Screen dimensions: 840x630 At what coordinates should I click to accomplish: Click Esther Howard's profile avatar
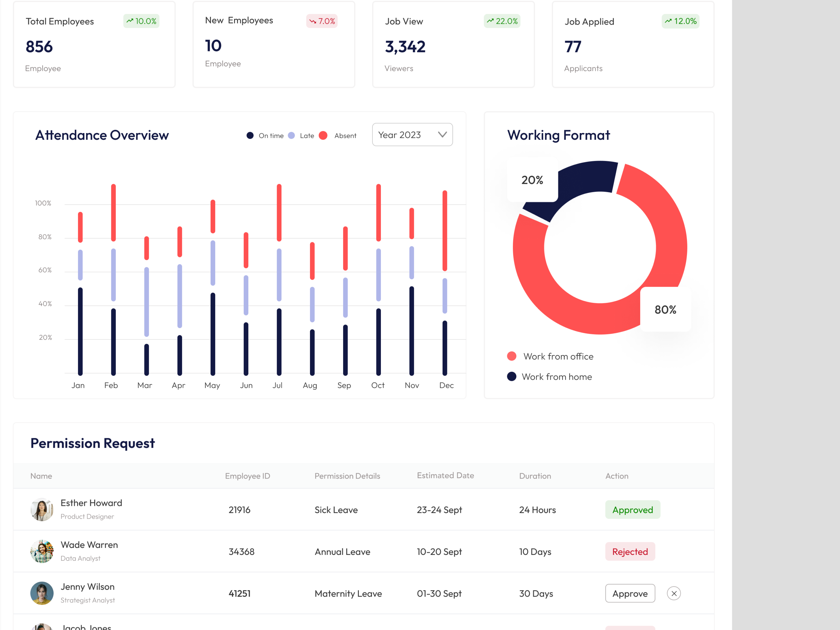[42, 509]
